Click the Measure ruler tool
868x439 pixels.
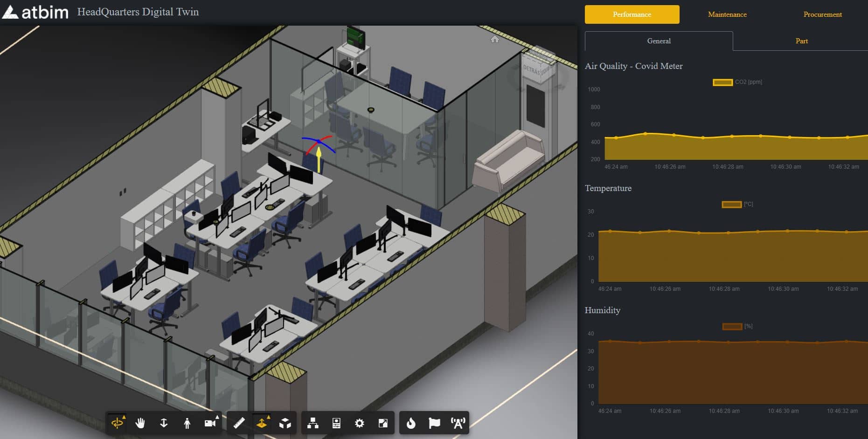(239, 423)
